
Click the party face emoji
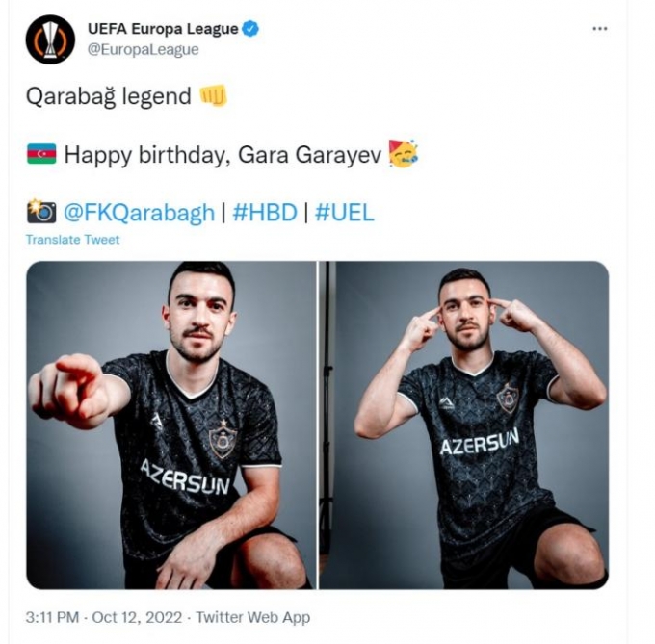pos(403,153)
